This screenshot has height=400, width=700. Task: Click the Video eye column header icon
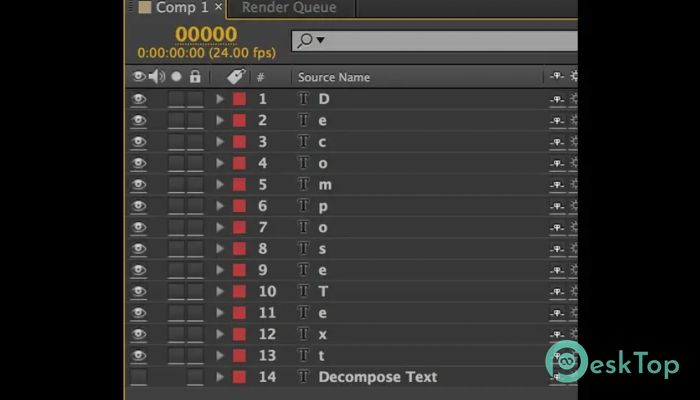(x=138, y=77)
